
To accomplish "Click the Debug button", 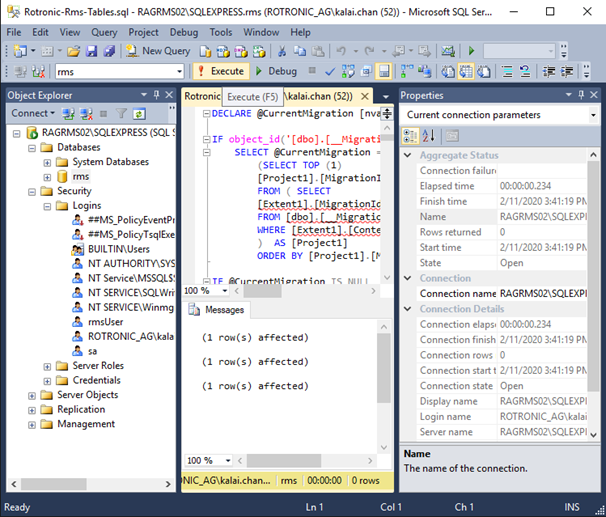I will [x=277, y=71].
